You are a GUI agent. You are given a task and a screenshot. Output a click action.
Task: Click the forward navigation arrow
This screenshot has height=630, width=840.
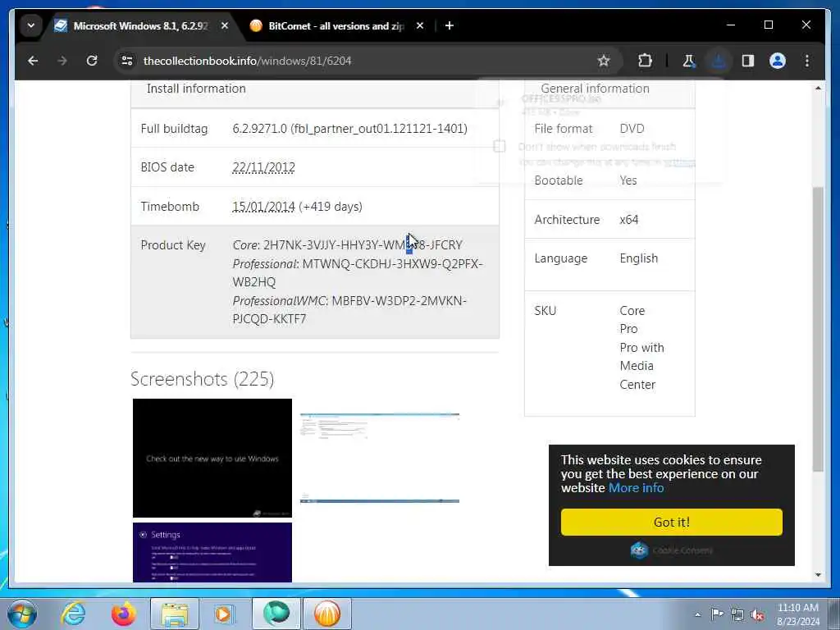62,61
